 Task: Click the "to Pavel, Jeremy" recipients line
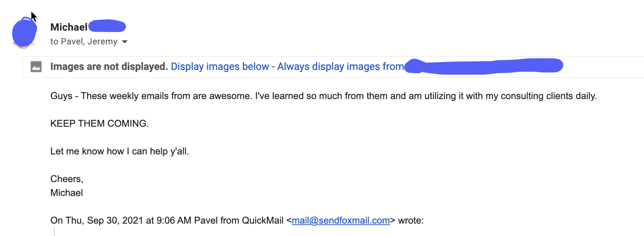84,42
